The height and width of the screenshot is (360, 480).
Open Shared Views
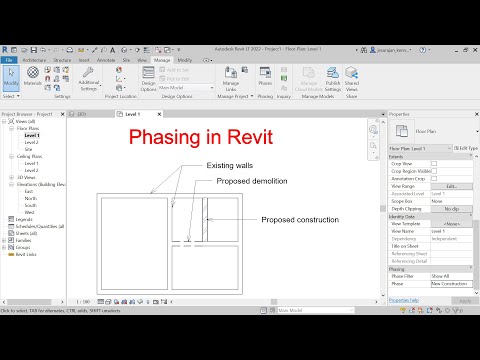tap(352, 79)
